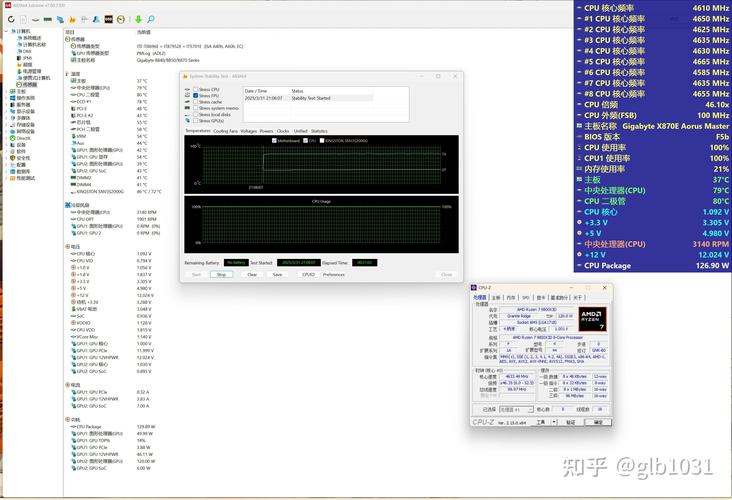Click the magnifier search toolbar icon
The width and height of the screenshot is (732, 500).
point(151,19)
